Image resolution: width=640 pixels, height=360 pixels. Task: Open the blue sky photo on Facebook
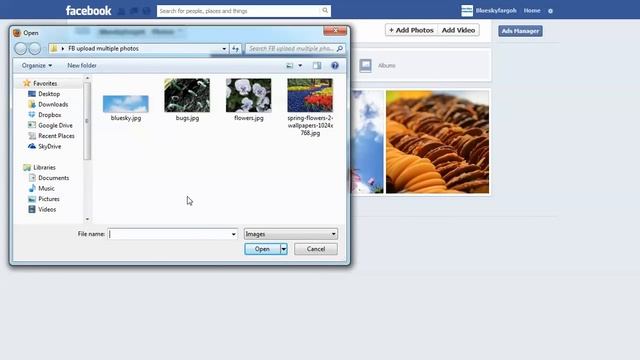[x=367, y=142]
